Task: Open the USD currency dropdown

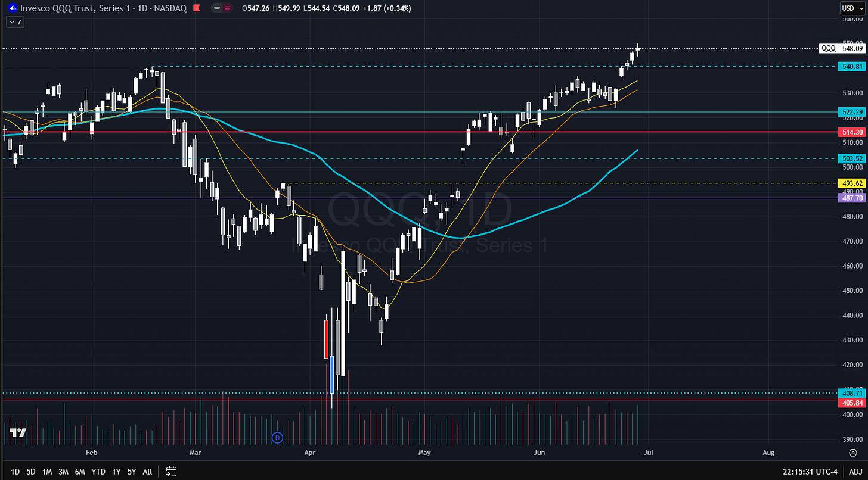Action: click(852, 8)
